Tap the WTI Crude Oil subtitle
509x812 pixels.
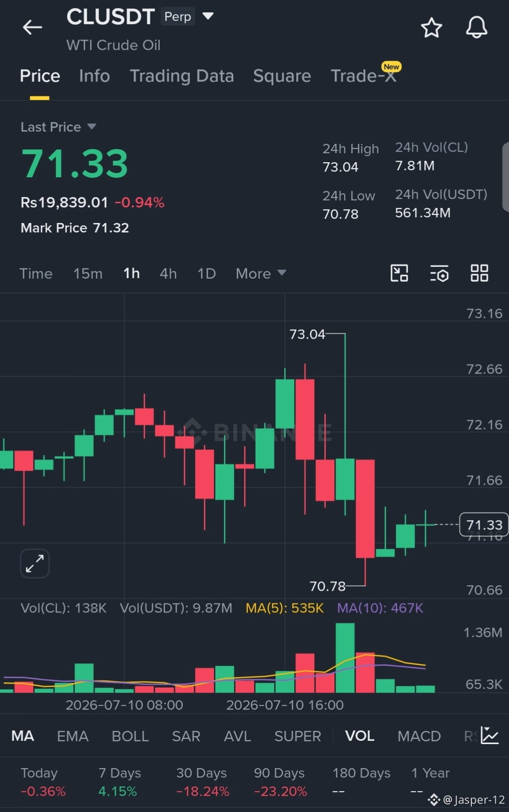pyautogui.click(x=114, y=45)
